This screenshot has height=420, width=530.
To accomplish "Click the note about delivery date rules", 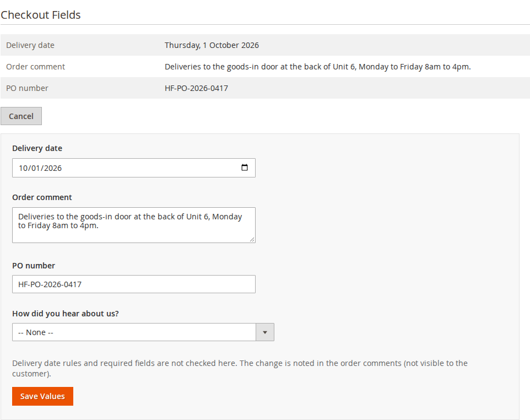I will [x=240, y=368].
